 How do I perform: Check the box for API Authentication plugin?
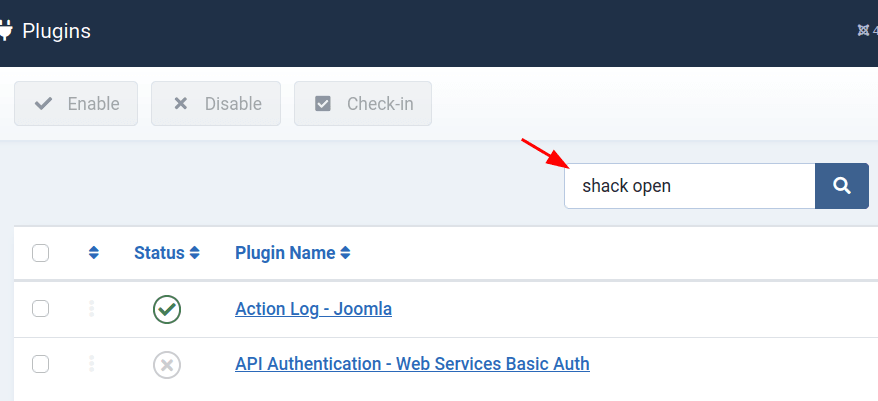pyautogui.click(x=40, y=364)
